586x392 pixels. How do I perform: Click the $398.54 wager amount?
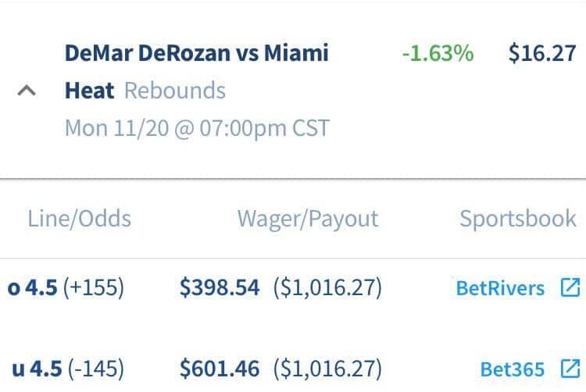point(220,287)
